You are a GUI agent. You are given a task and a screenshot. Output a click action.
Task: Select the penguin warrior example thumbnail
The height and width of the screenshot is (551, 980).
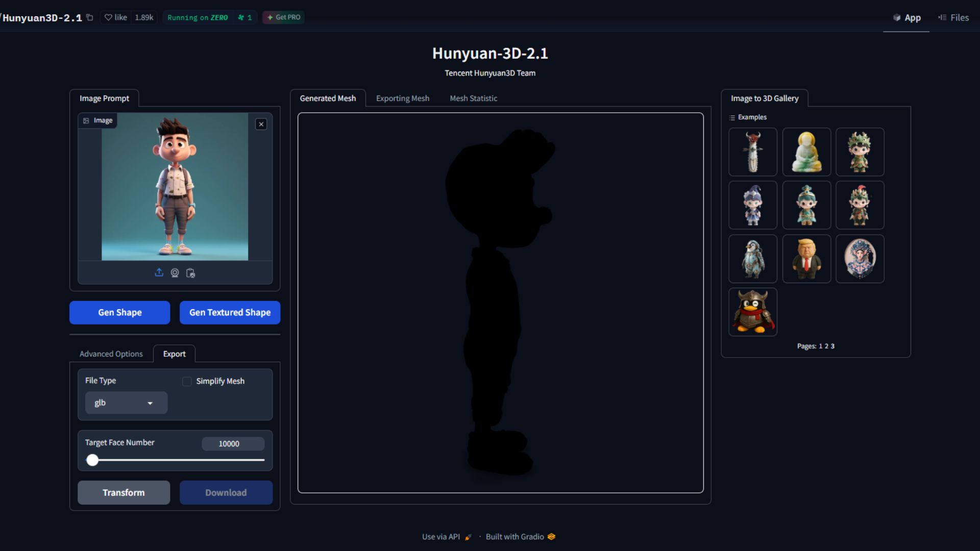coord(752,312)
